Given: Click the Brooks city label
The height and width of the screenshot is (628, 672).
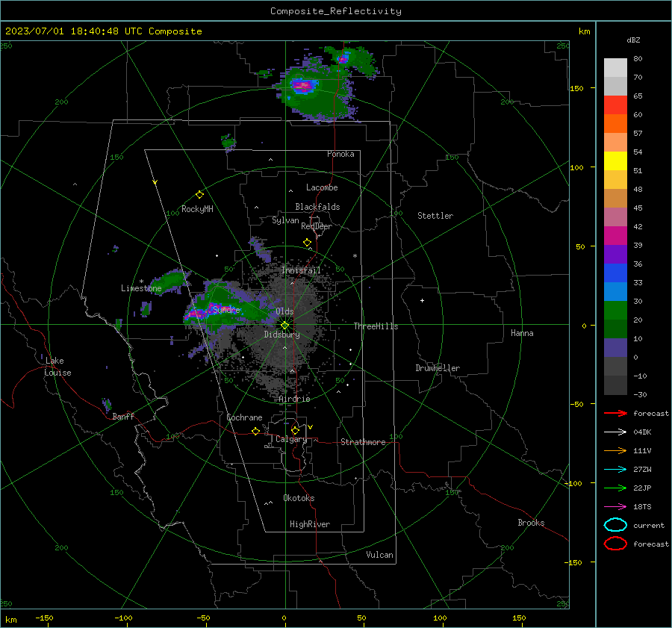Looking at the screenshot, I should coord(531,523).
